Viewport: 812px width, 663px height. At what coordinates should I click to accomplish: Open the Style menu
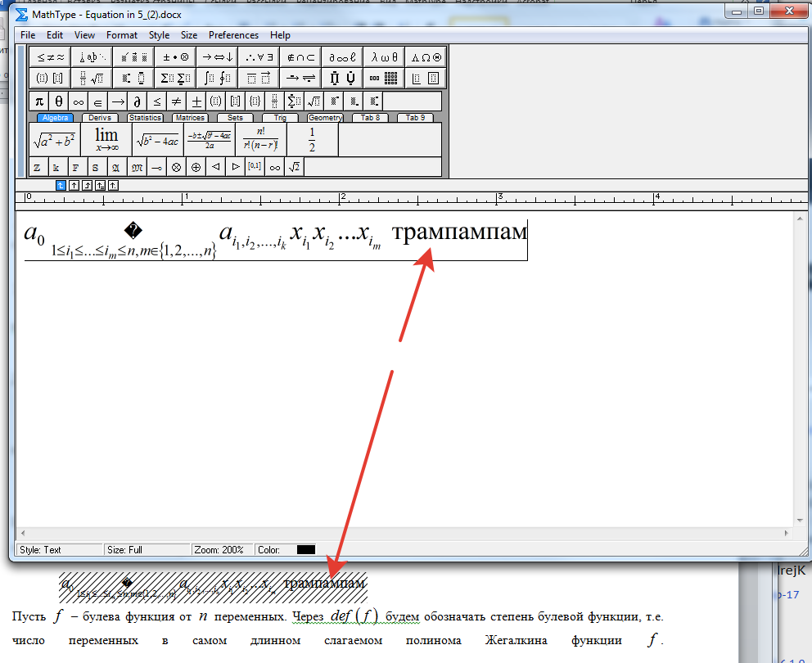pyautogui.click(x=159, y=35)
